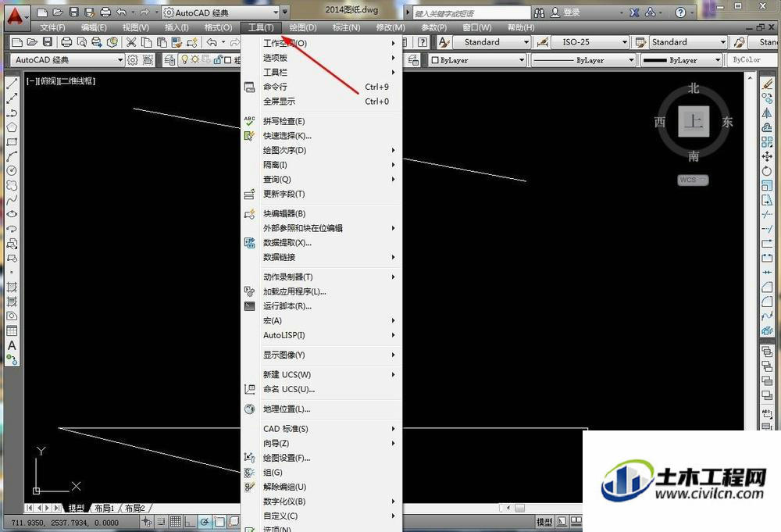Open the Text Style icon
The width and height of the screenshot is (781, 532).
coord(444,42)
